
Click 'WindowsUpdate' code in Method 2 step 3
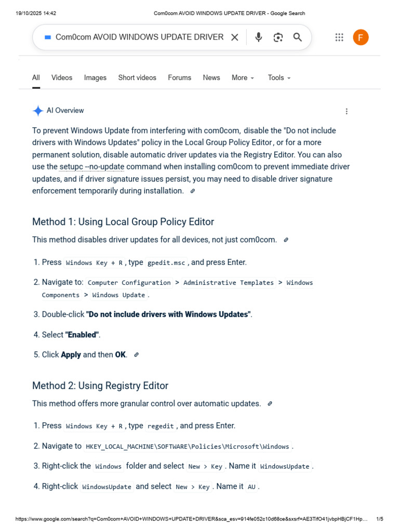pyautogui.click(x=285, y=467)
